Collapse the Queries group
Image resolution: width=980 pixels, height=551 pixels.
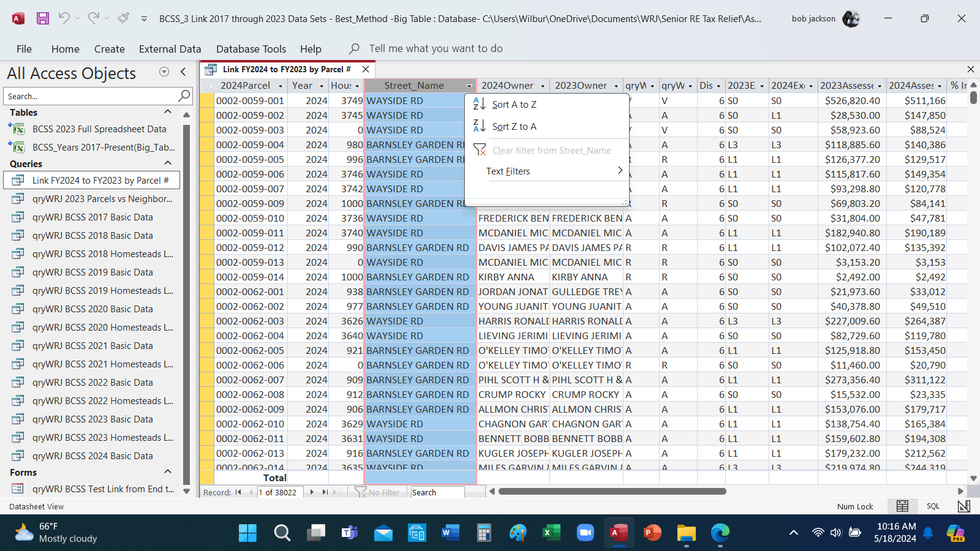168,163
